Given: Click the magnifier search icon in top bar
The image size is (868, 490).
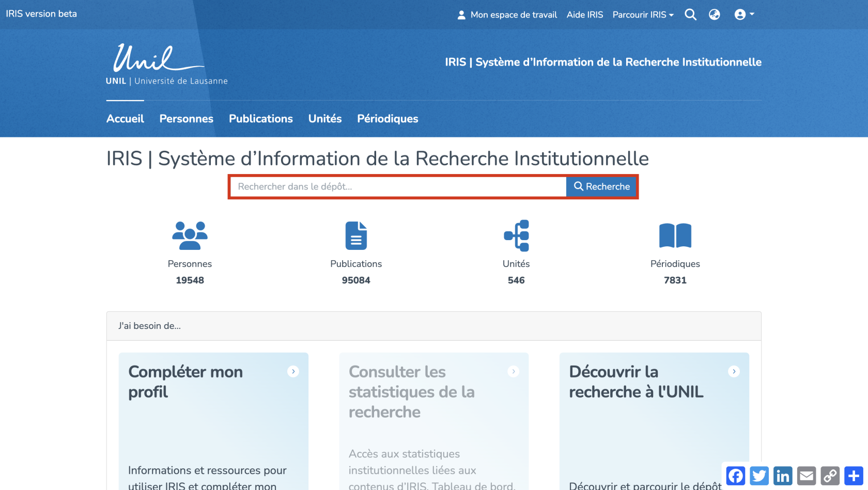Looking at the screenshot, I should coord(690,14).
